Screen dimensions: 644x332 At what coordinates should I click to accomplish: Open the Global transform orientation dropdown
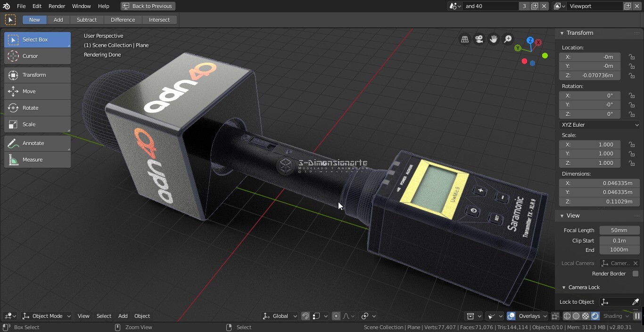click(x=280, y=316)
